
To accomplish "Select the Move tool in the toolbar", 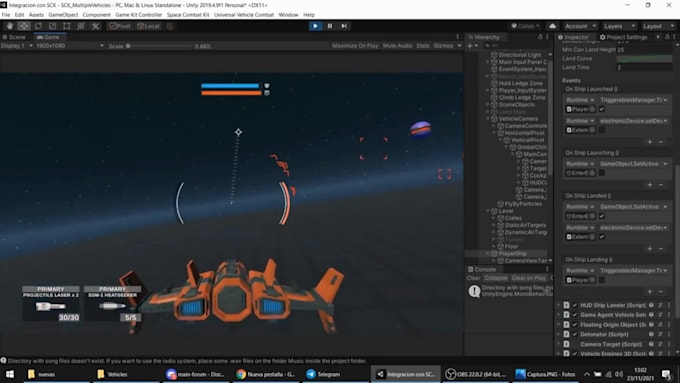I will pos(24,26).
